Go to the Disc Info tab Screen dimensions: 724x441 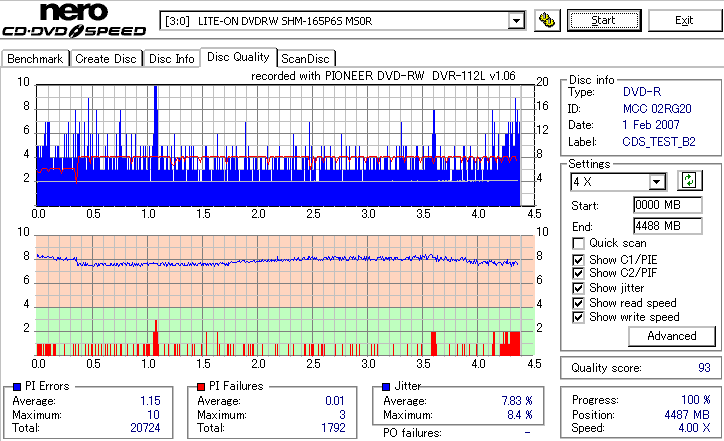pyautogui.click(x=171, y=59)
